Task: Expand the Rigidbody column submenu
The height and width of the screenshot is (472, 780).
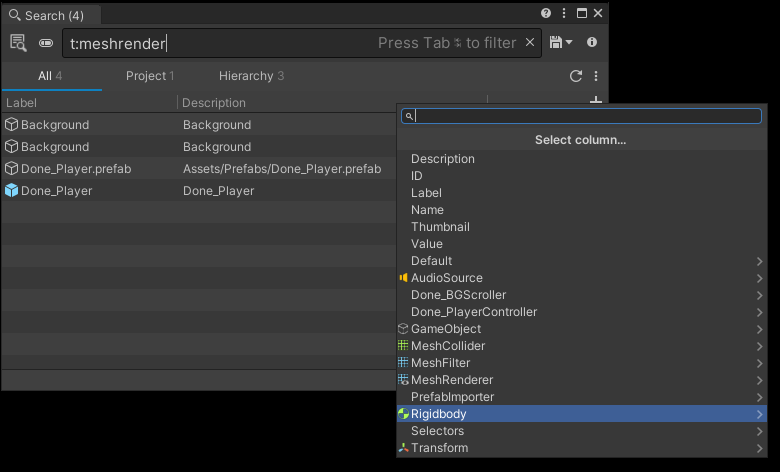Action: pyautogui.click(x=759, y=414)
